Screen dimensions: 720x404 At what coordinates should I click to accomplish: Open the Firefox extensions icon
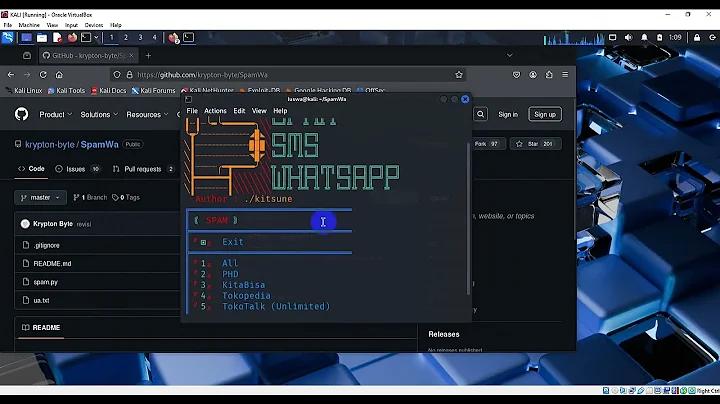click(x=549, y=74)
